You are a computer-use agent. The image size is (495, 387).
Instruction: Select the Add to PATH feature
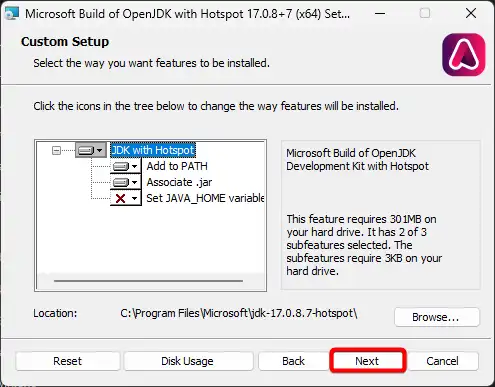point(177,166)
